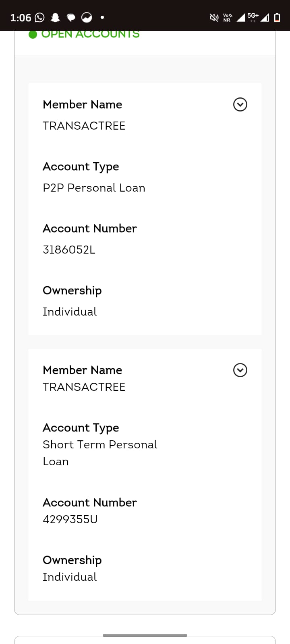
Task: Tap the VoNR status icon
Action: tap(227, 17)
